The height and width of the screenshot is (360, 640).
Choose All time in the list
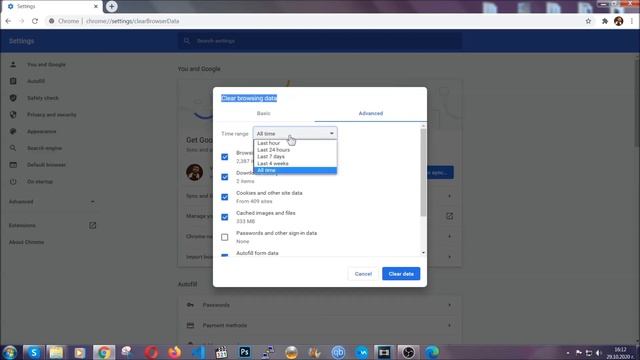(x=295, y=170)
